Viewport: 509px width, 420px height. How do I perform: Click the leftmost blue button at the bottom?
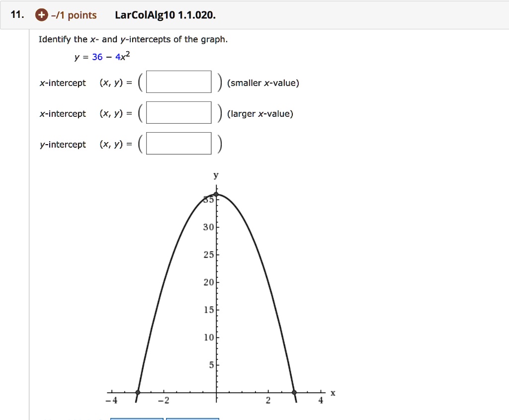pos(137,418)
